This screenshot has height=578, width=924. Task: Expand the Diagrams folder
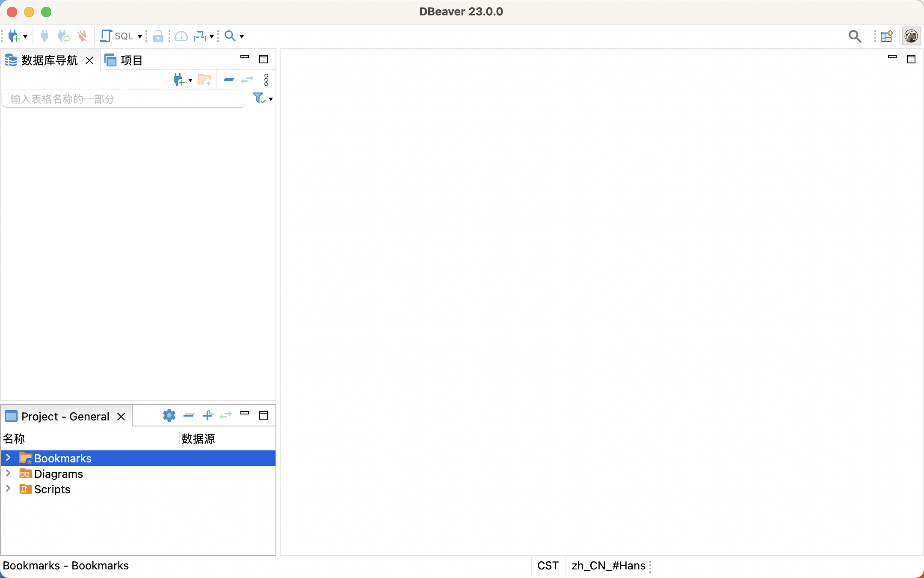[x=8, y=473]
